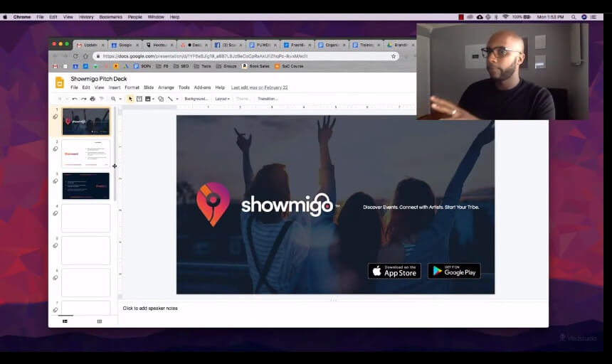Select the App Store badge on slide

394,271
